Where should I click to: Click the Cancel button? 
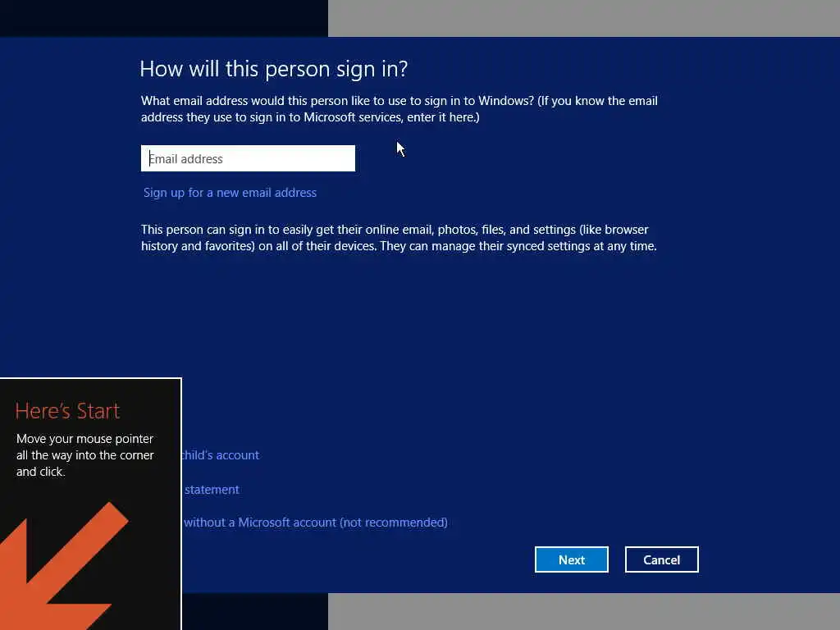click(662, 559)
